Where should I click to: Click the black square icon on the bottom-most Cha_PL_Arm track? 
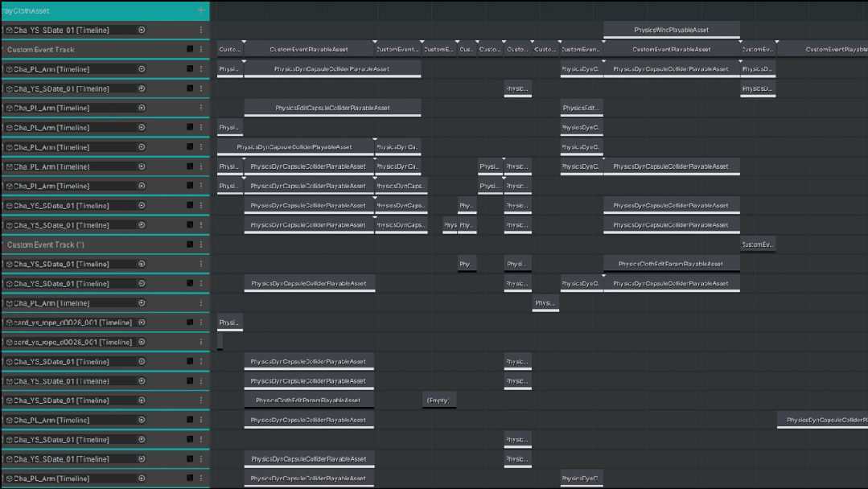[190, 479]
